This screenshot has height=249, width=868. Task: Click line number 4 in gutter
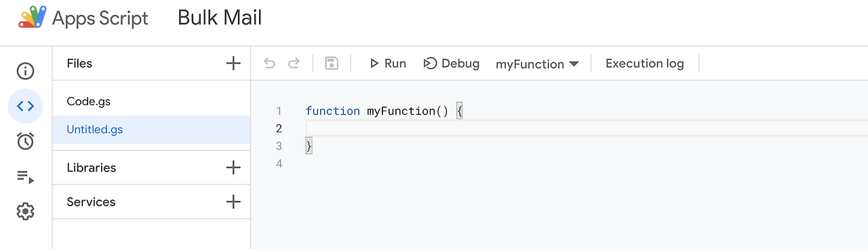tap(279, 164)
